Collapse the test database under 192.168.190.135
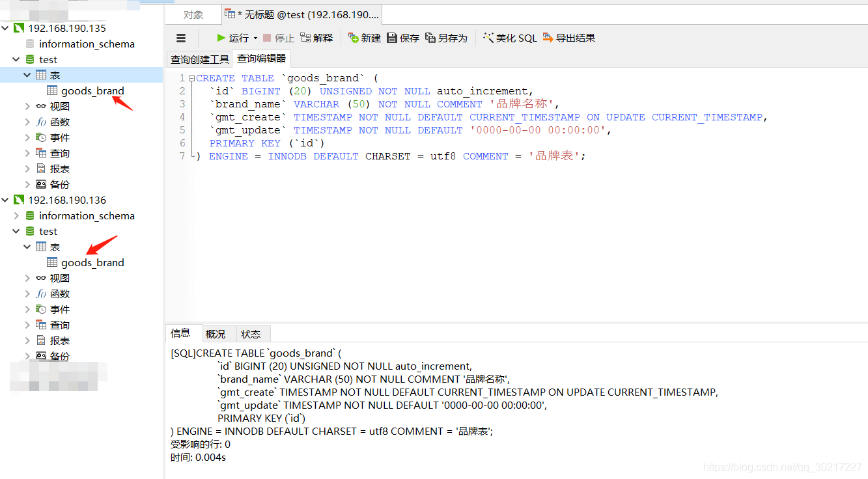Image resolution: width=868 pixels, height=479 pixels. (x=16, y=60)
